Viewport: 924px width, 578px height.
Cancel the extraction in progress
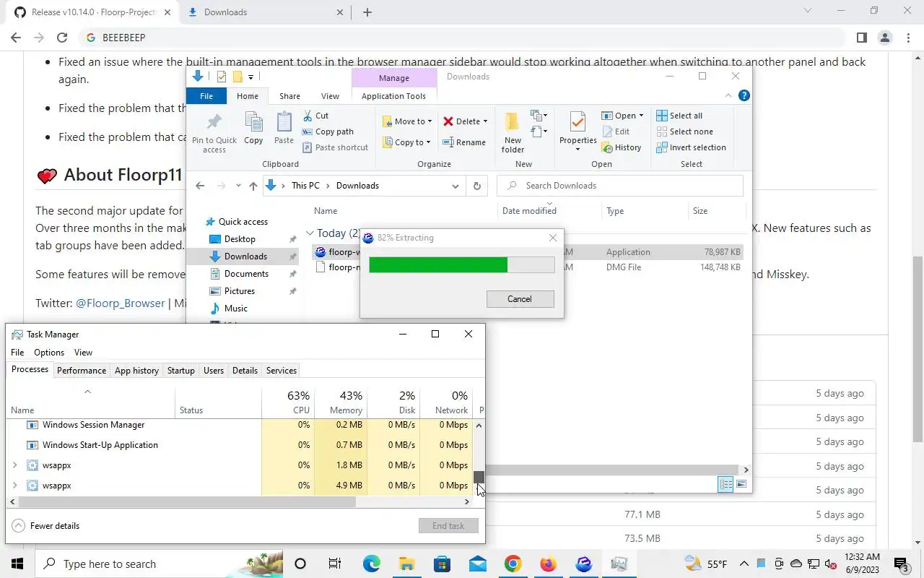coord(520,298)
